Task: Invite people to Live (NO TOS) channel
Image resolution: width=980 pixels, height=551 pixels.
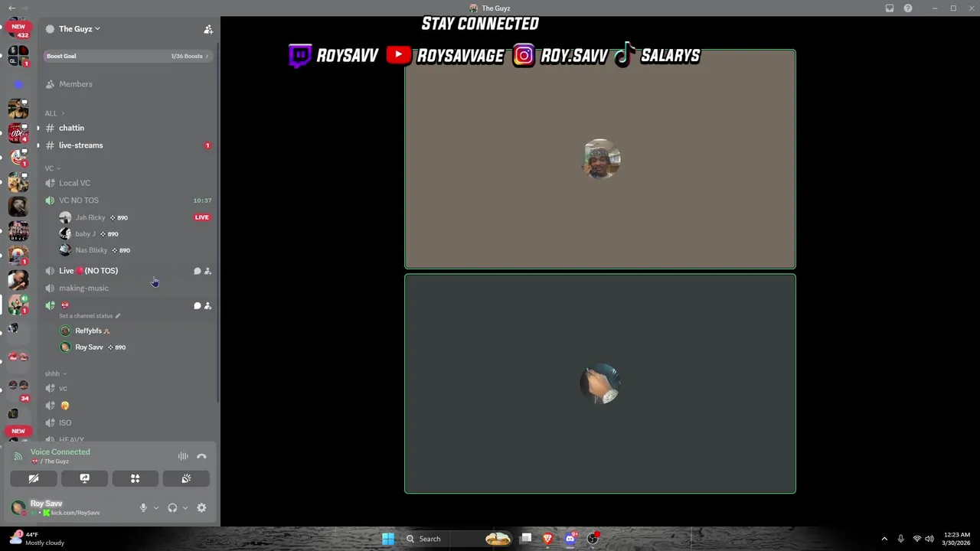Action: [207, 271]
